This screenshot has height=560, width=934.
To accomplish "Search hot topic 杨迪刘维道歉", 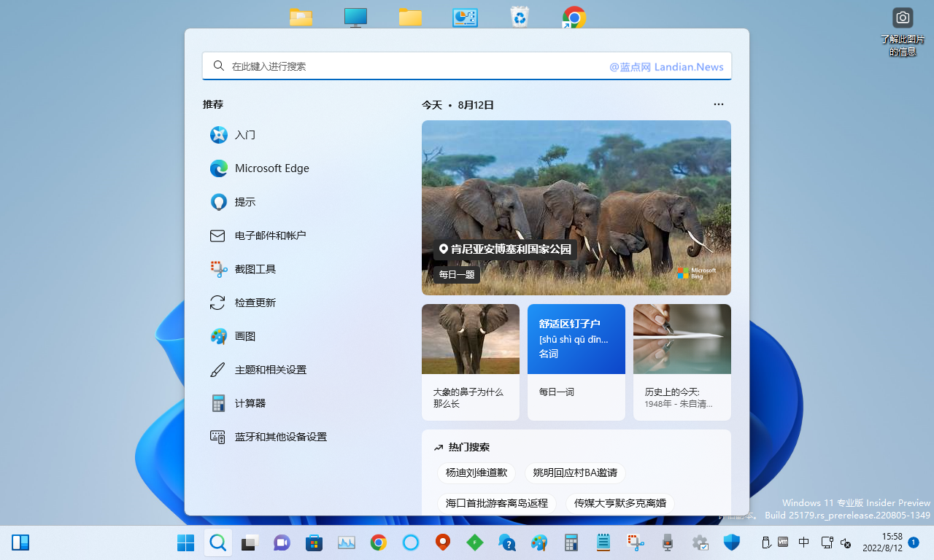I will [x=476, y=472].
